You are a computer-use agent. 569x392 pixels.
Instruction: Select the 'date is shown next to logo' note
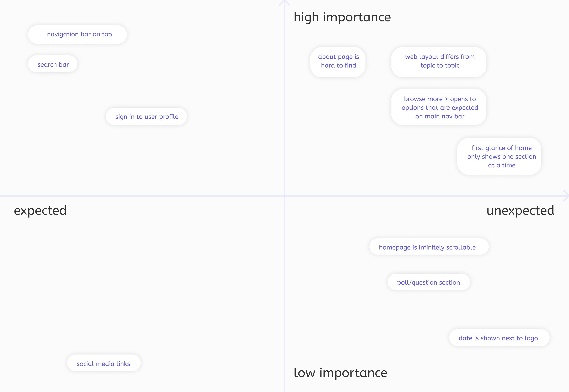[499, 338]
